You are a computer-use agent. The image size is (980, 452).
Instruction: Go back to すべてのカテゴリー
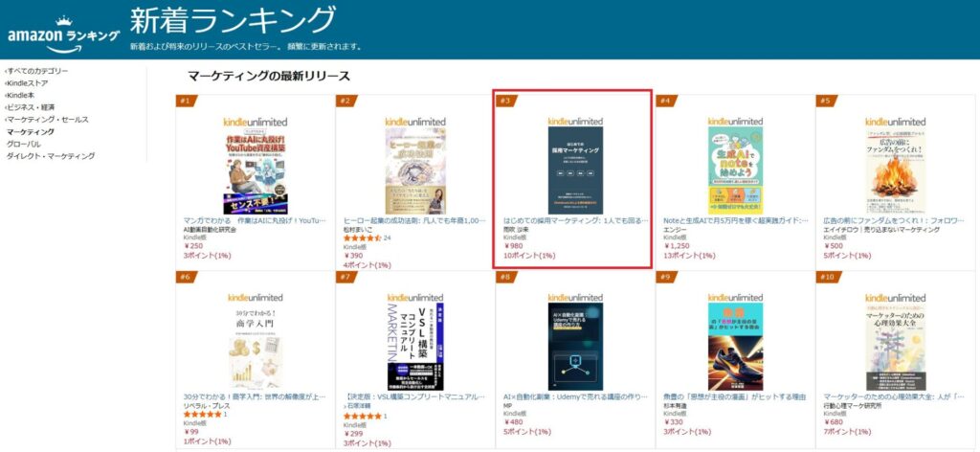(x=37, y=71)
